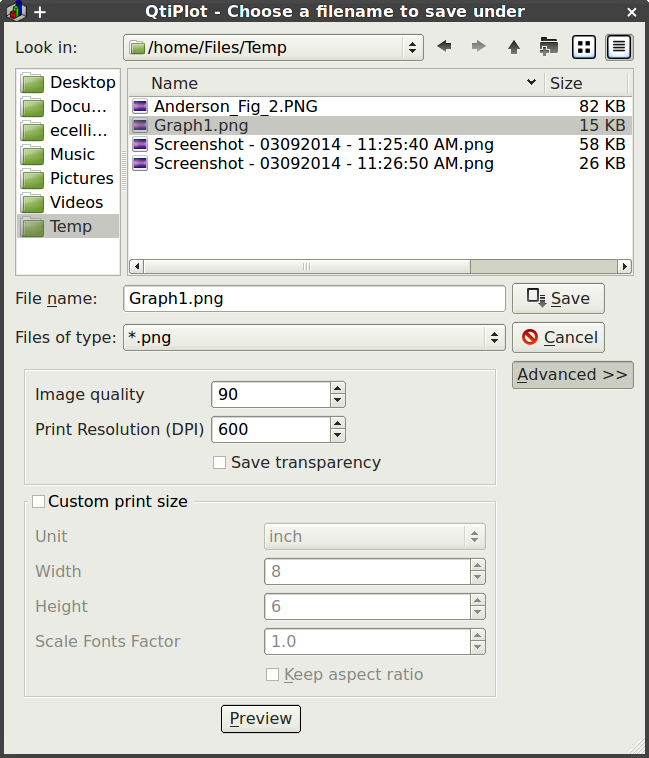Click the QtiPlot application icon in title bar

[x=16, y=11]
